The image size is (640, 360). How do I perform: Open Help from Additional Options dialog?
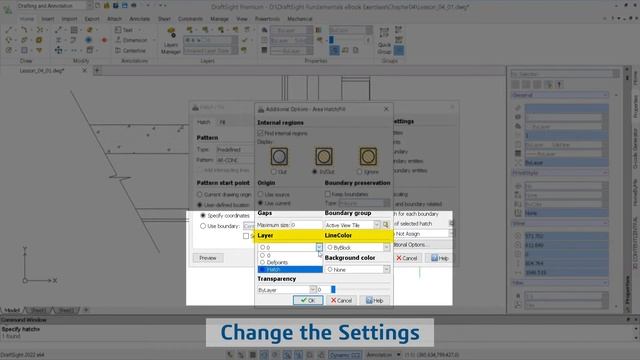374,300
